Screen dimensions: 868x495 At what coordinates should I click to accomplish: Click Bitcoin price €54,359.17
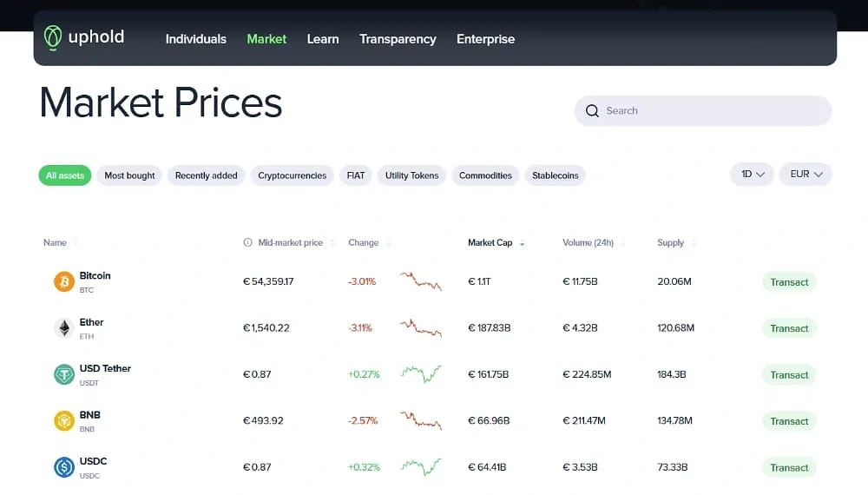[268, 282]
